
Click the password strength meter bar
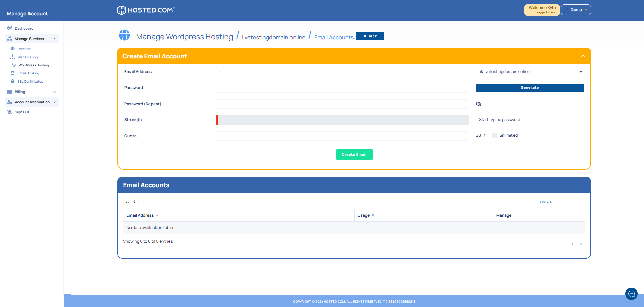click(x=342, y=120)
